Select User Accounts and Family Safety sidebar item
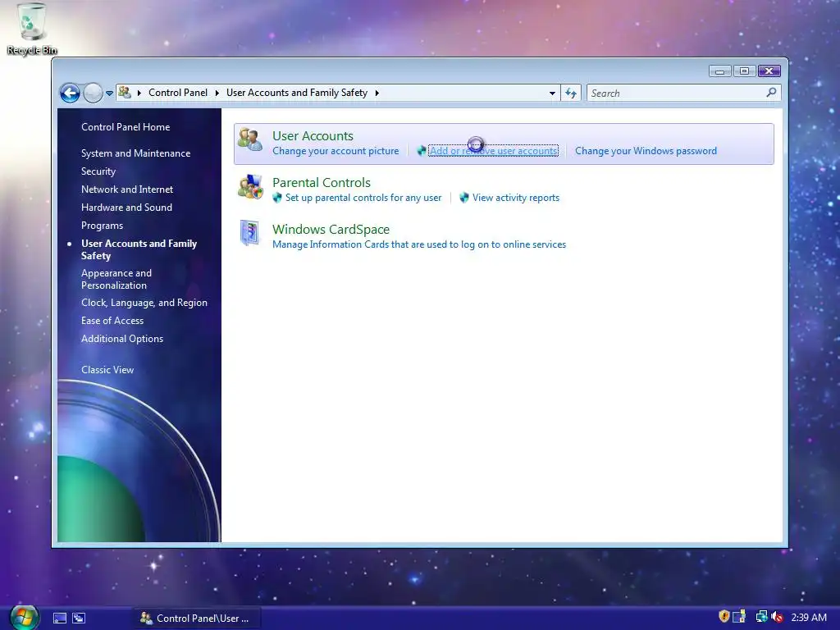 click(139, 249)
